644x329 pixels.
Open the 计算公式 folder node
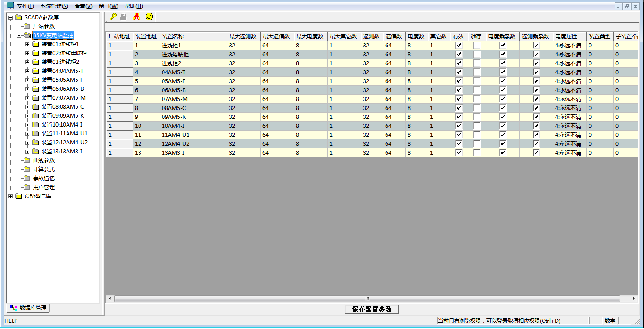(43, 169)
